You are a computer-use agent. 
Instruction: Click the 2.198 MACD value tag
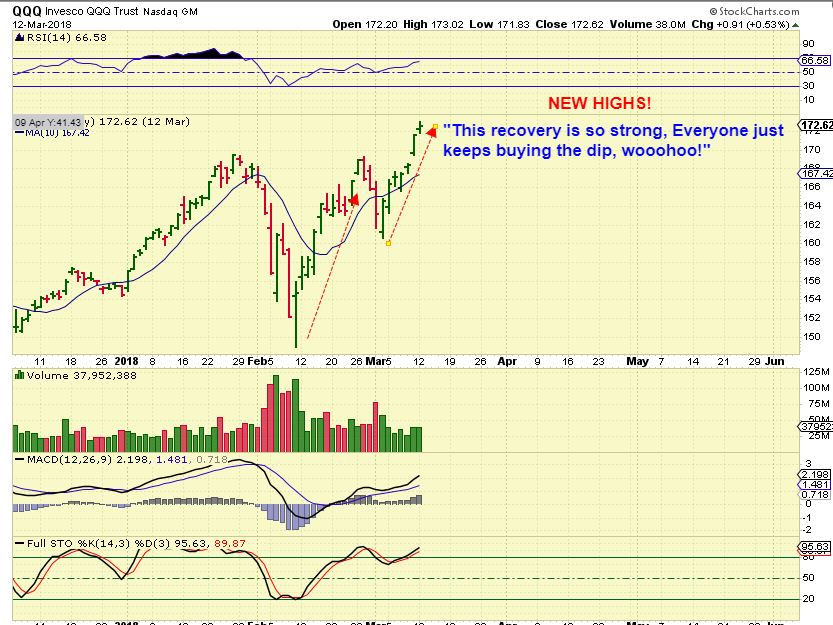tap(814, 475)
